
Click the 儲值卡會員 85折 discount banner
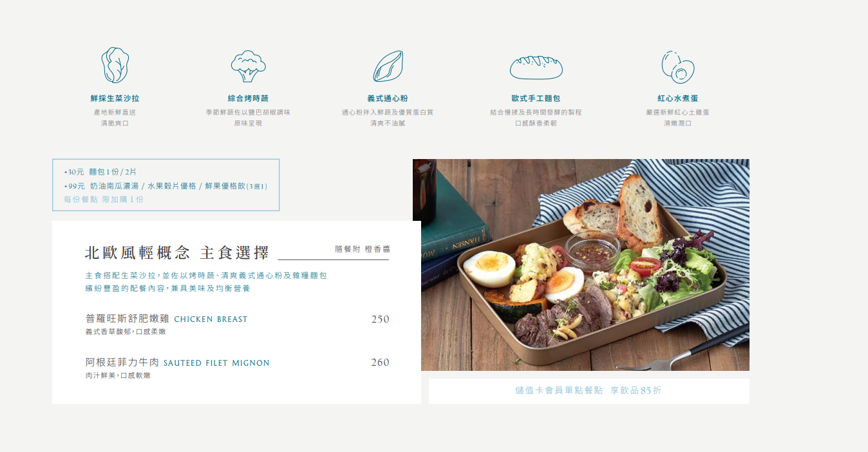[x=589, y=391]
